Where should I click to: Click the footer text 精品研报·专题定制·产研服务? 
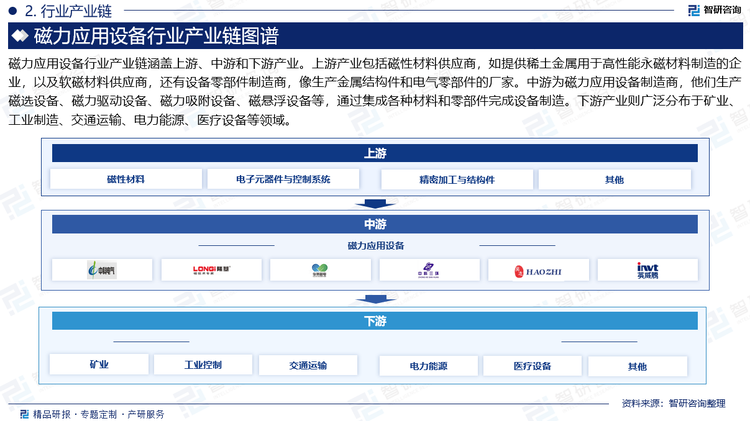(x=99, y=414)
